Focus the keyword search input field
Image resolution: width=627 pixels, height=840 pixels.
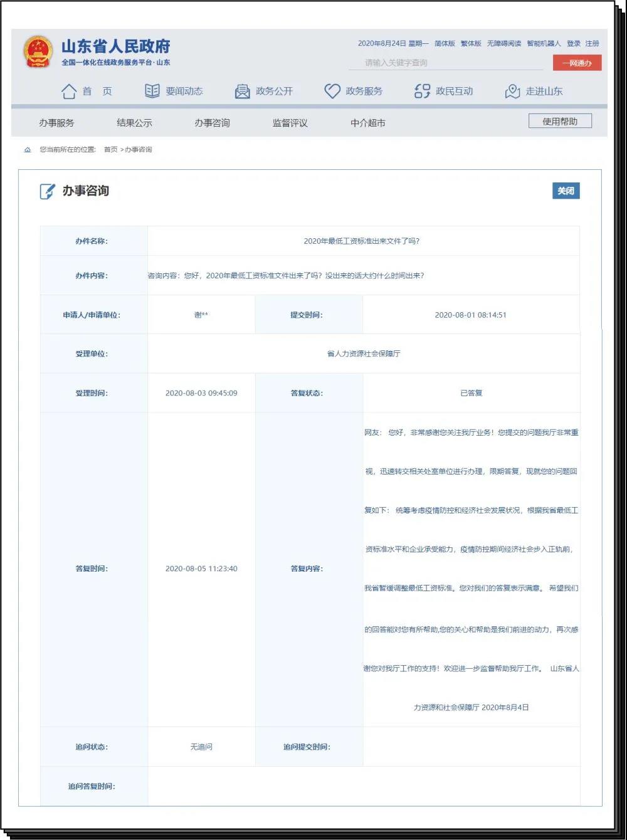click(445, 63)
